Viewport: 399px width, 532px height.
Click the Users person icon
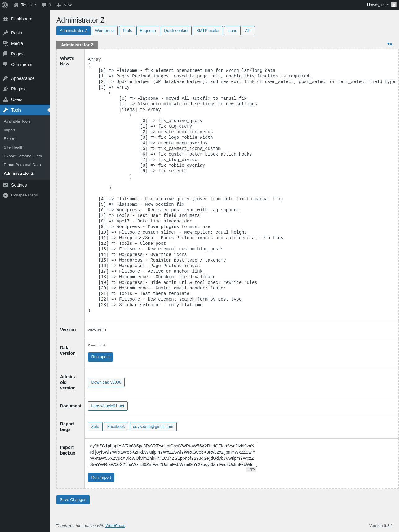coord(6,99)
